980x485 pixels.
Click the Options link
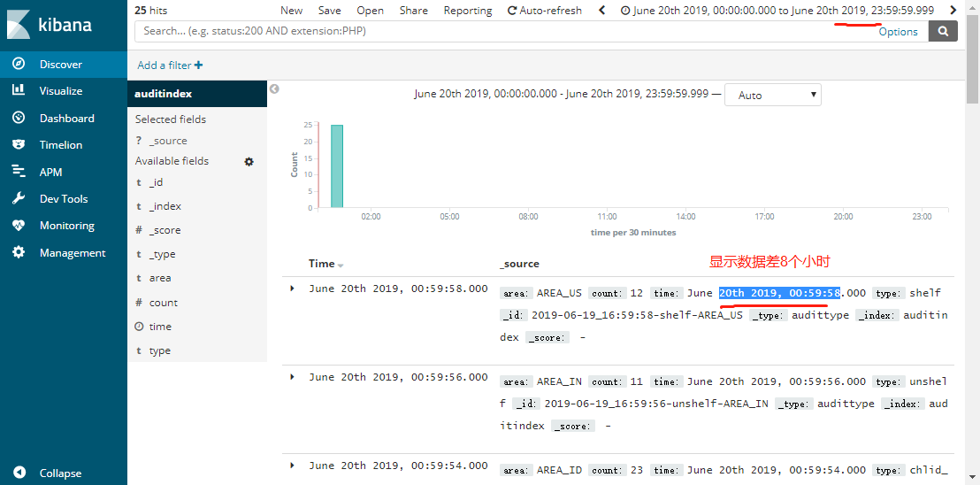(x=898, y=32)
